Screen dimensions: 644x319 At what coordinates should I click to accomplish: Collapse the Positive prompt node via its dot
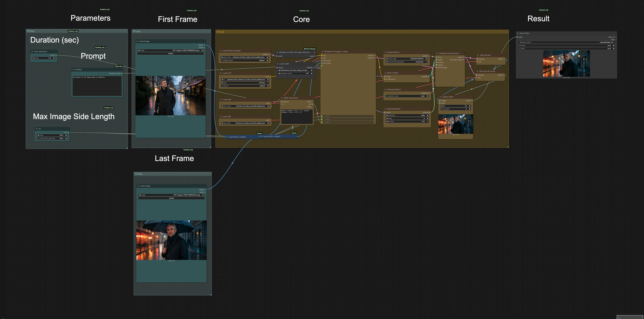click(73, 70)
